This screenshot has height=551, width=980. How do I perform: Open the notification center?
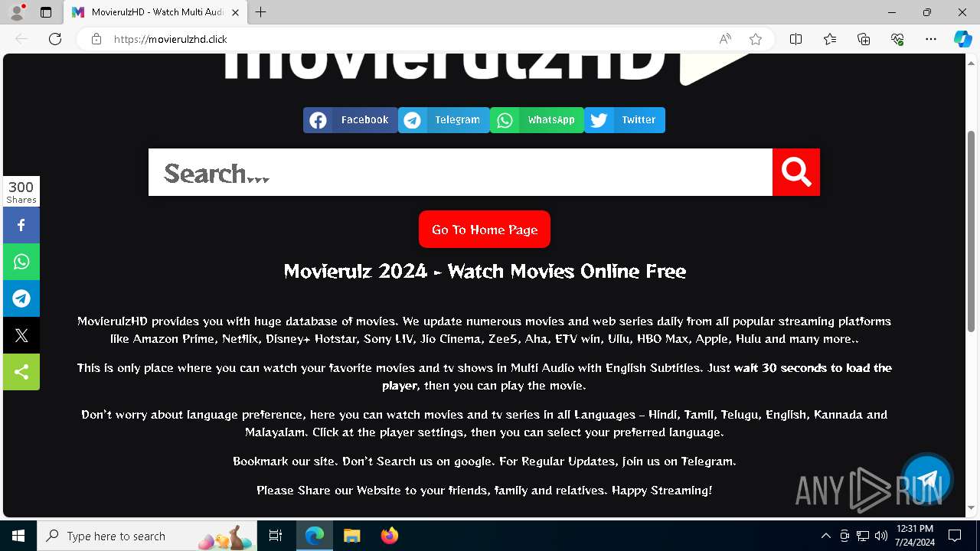955,536
